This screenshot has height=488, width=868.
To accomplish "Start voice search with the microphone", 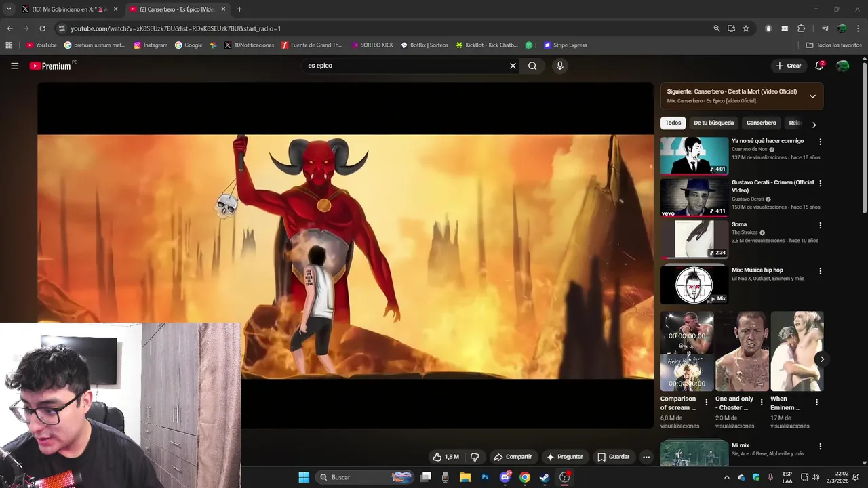I will [559, 66].
